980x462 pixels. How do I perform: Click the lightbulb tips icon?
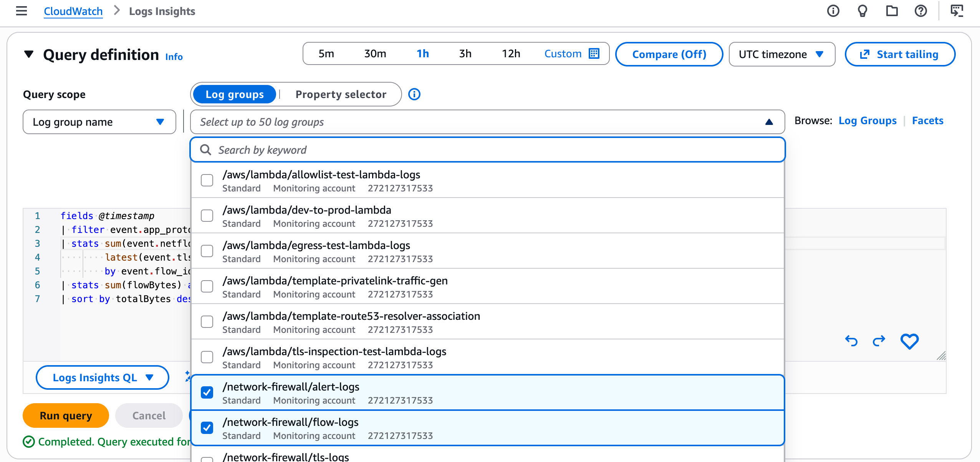pos(862,11)
